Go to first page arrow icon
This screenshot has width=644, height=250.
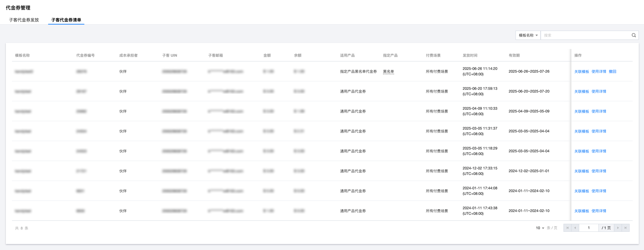pos(567,228)
